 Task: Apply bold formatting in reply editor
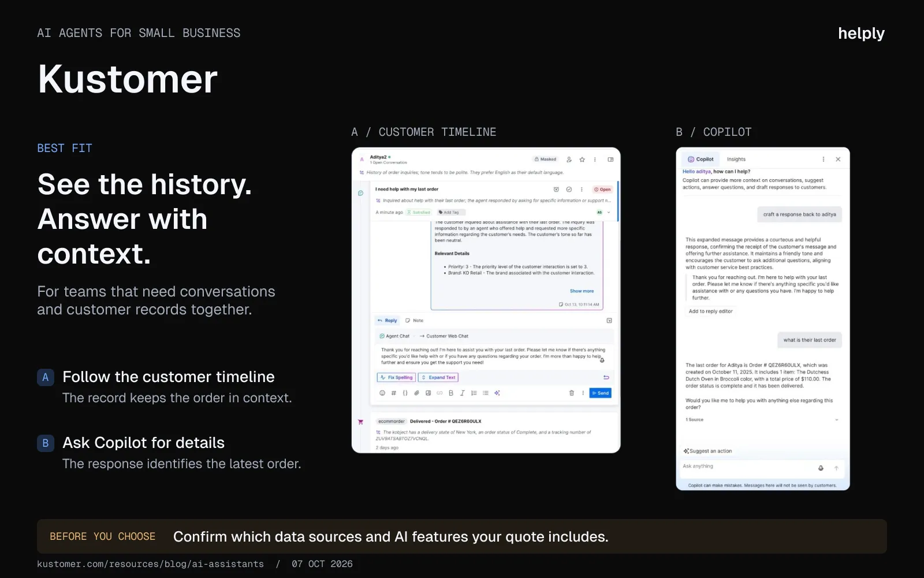451,393
